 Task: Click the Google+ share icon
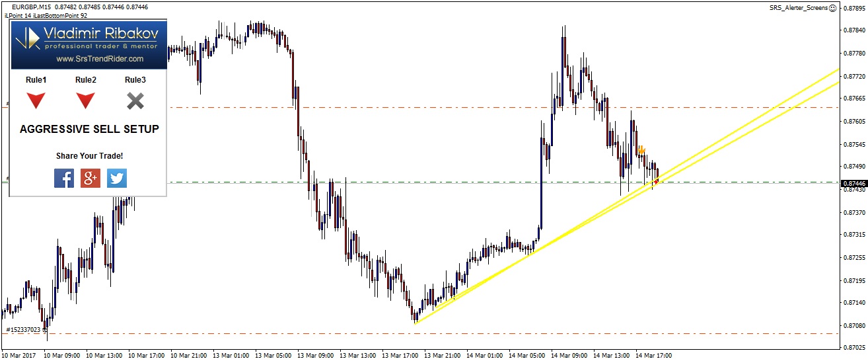[x=90, y=178]
